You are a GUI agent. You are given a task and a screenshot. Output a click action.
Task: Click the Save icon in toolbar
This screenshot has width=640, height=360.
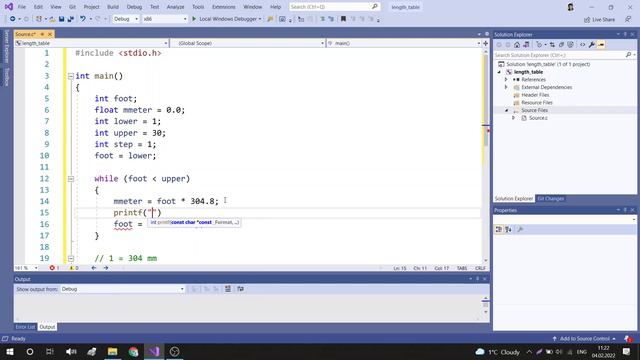click(x=61, y=19)
